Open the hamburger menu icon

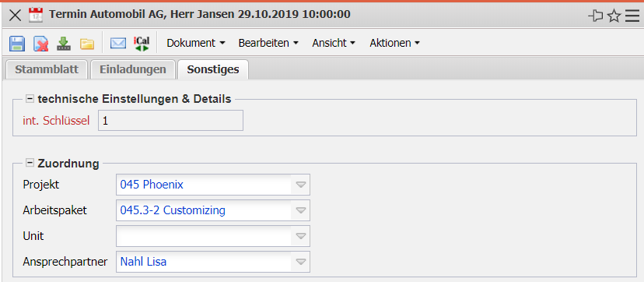coord(632,16)
